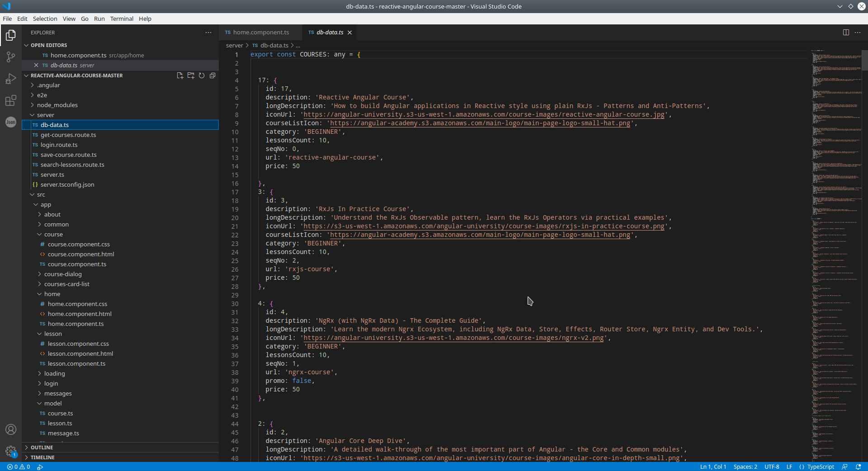Expand the courses-card-list folder
The height and width of the screenshot is (471, 868).
(x=121, y=284)
